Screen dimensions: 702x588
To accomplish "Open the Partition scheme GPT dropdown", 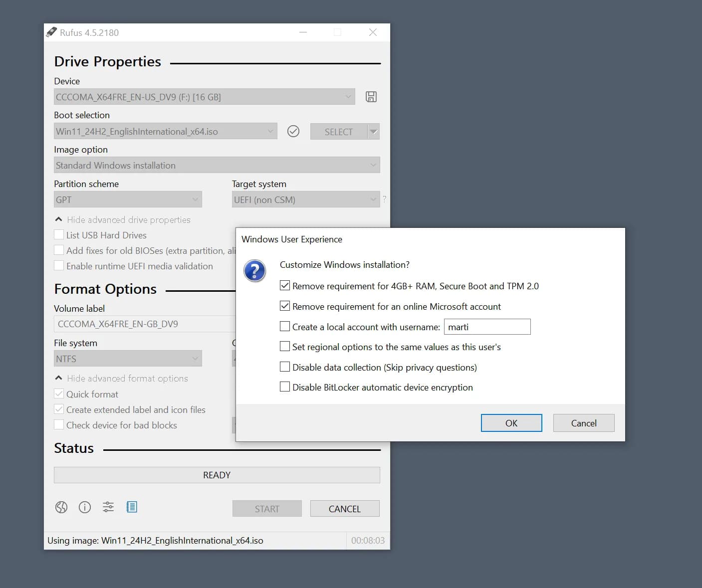I will [x=128, y=199].
